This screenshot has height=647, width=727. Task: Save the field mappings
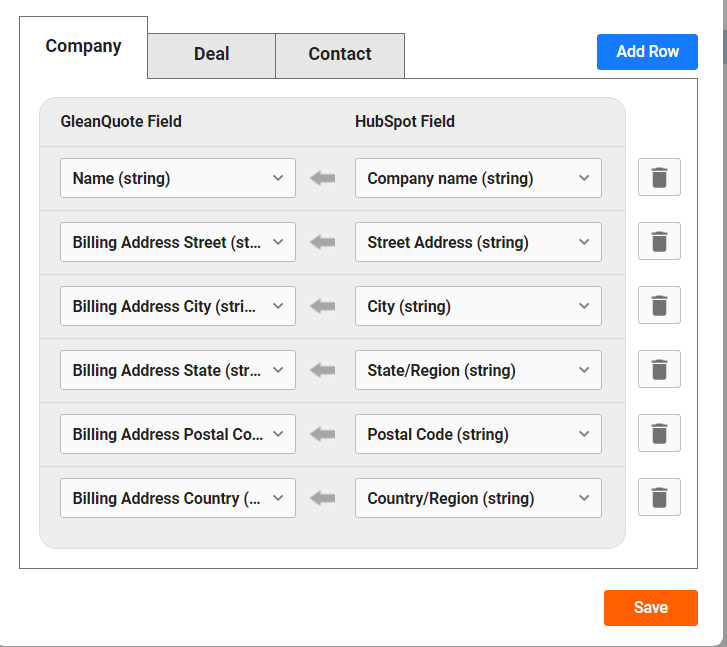click(x=650, y=608)
